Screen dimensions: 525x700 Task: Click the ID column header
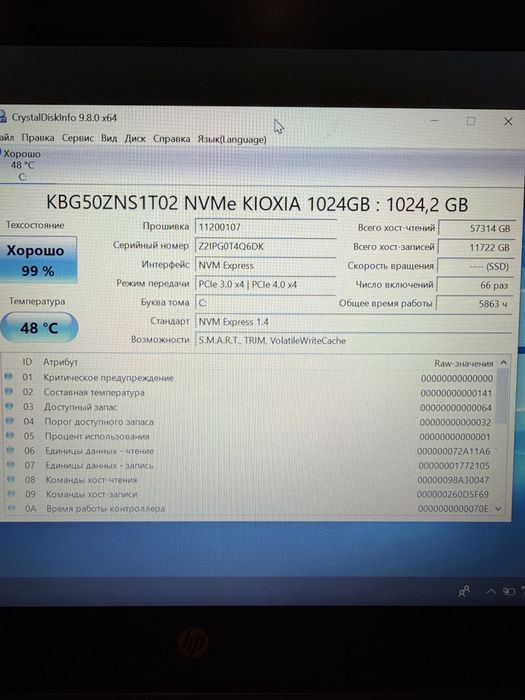(27, 362)
